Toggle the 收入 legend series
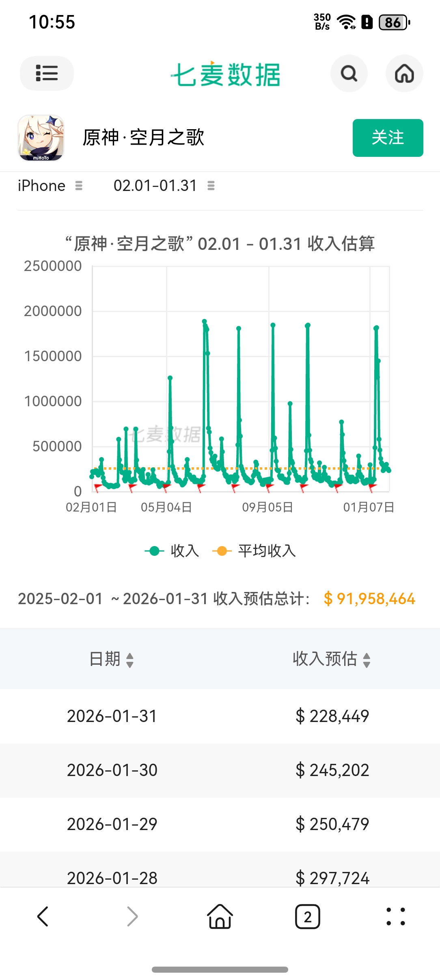The width and height of the screenshot is (440, 980). (x=172, y=551)
